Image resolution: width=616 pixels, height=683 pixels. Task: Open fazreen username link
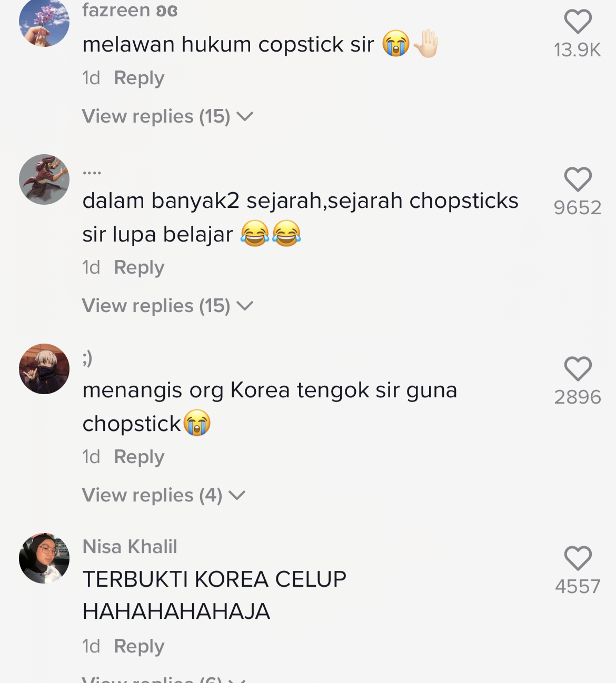pyautogui.click(x=130, y=11)
